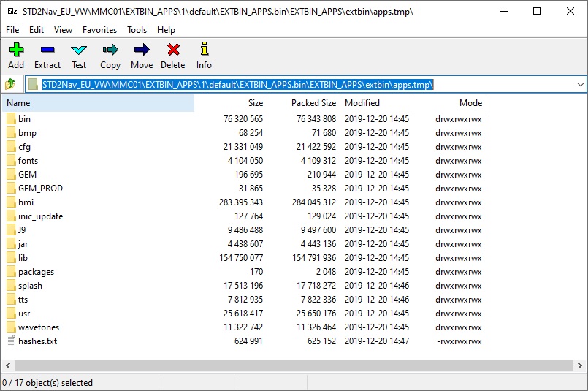Select the wavetones folder
Viewport: 588px width, 391px height.
(x=39, y=327)
